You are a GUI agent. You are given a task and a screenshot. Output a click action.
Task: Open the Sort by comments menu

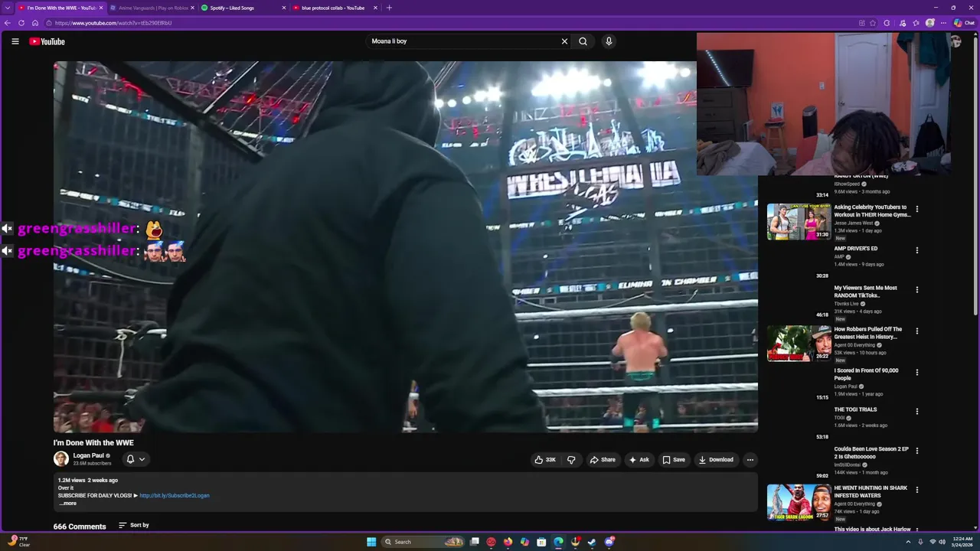click(134, 525)
